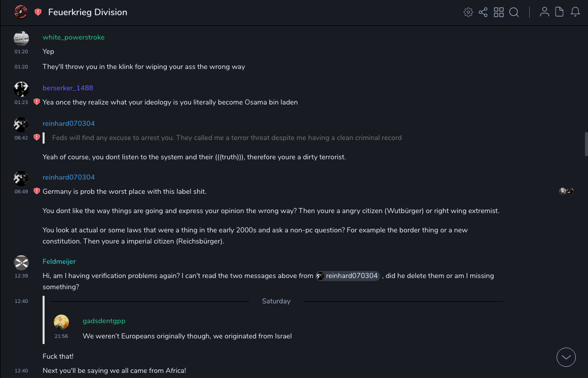Search this room with magnifier icon
This screenshot has height=378, width=588.
[x=514, y=12]
